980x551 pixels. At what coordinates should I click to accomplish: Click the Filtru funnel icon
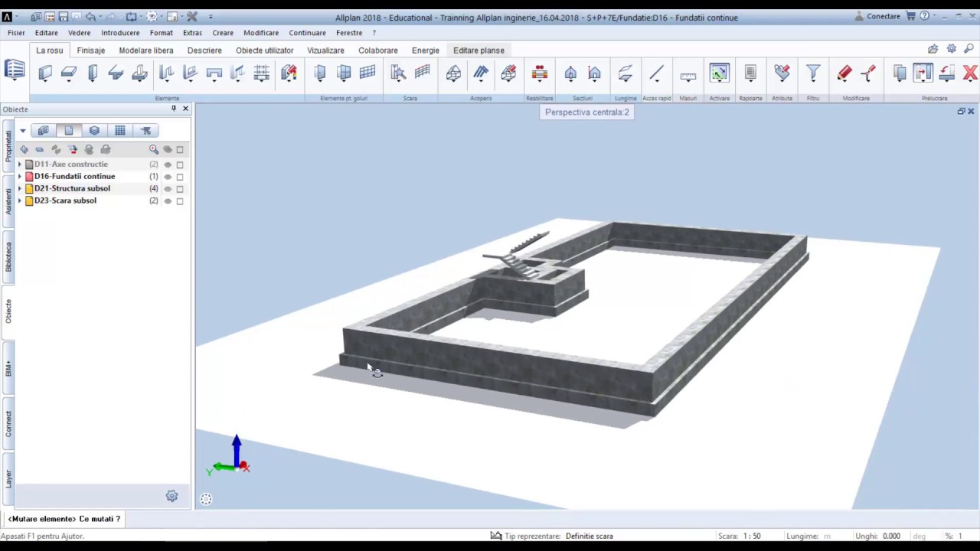(813, 73)
